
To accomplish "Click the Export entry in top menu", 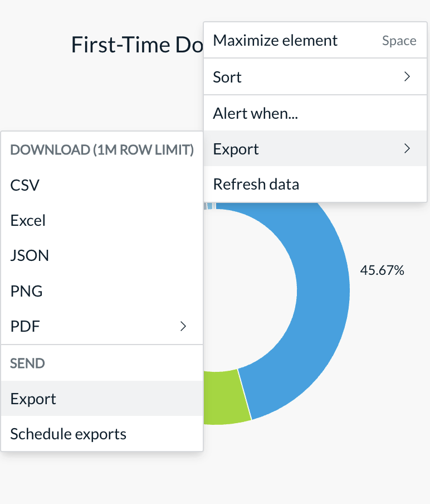I will point(315,148).
